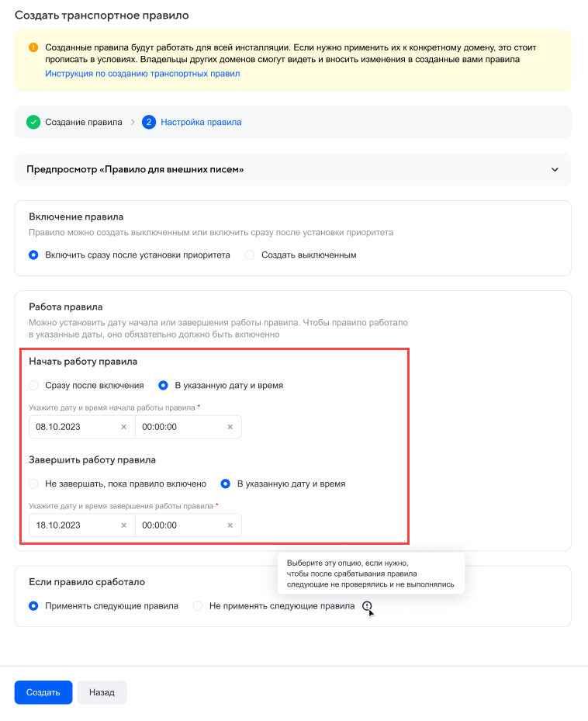The width and height of the screenshot is (588, 721).
Task: Select «Не применять следующие правила» option
Action: pos(198,606)
